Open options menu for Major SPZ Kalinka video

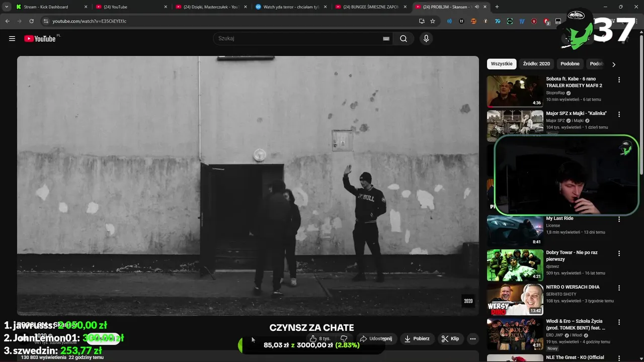pyautogui.click(x=619, y=114)
